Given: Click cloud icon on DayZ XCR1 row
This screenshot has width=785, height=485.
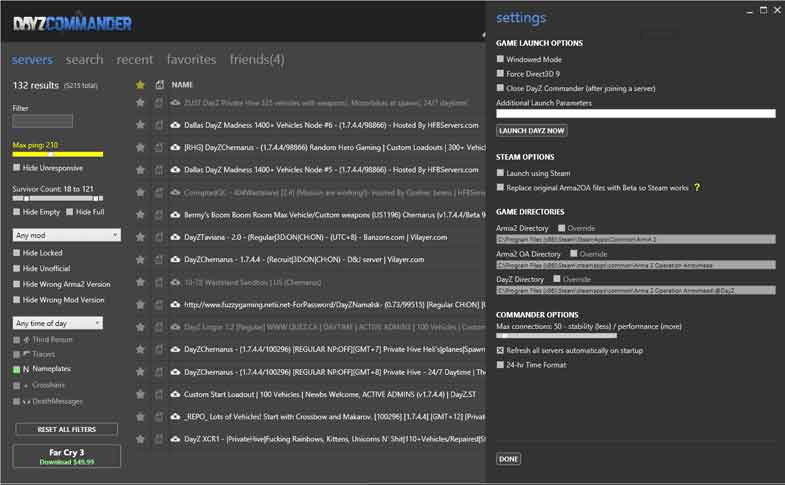Looking at the screenshot, I should [x=175, y=439].
